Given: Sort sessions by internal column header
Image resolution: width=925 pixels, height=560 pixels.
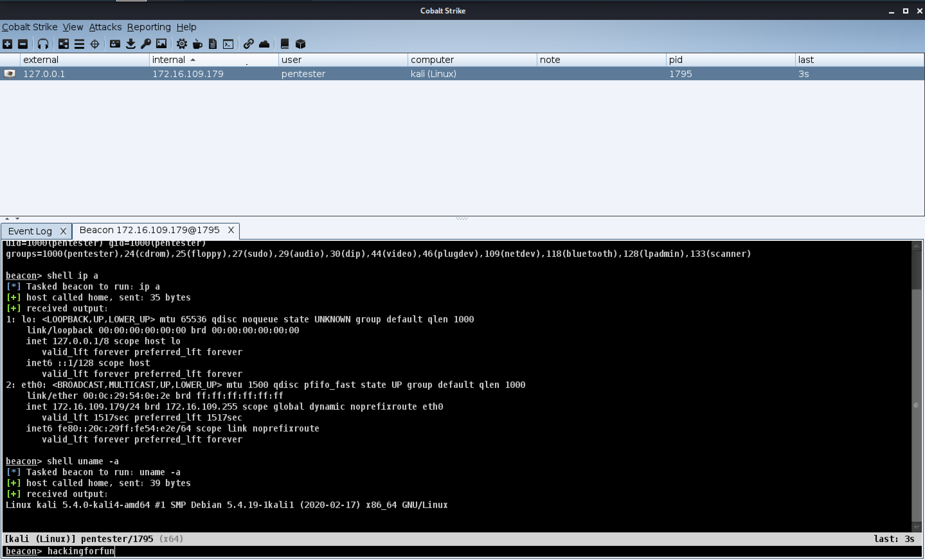Looking at the screenshot, I should click(169, 60).
